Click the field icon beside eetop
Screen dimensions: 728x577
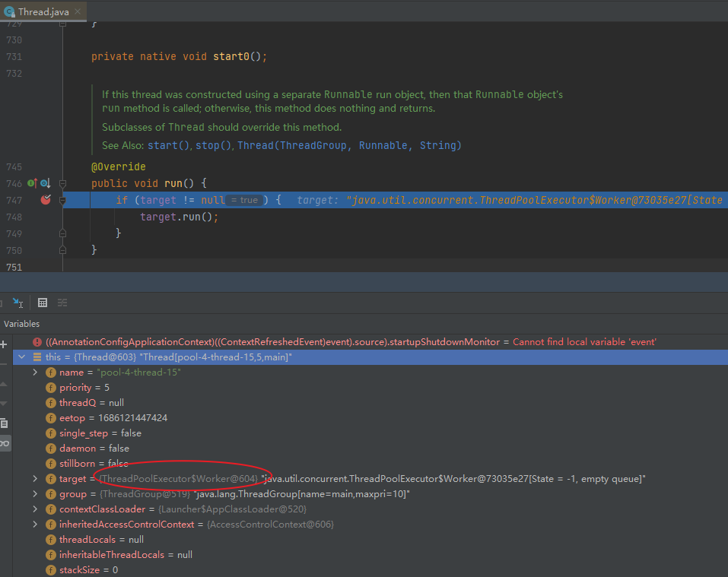point(51,418)
